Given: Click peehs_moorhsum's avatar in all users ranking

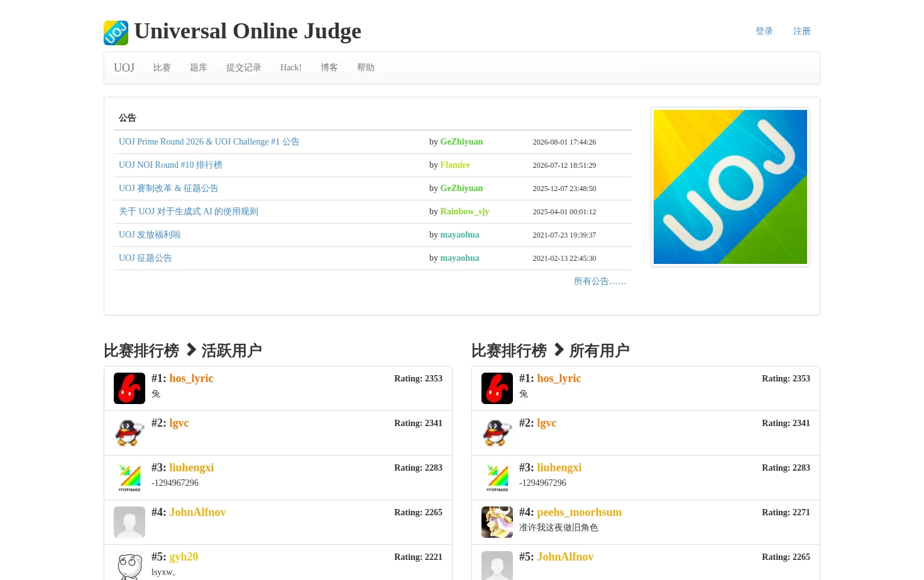Looking at the screenshot, I should (x=497, y=522).
